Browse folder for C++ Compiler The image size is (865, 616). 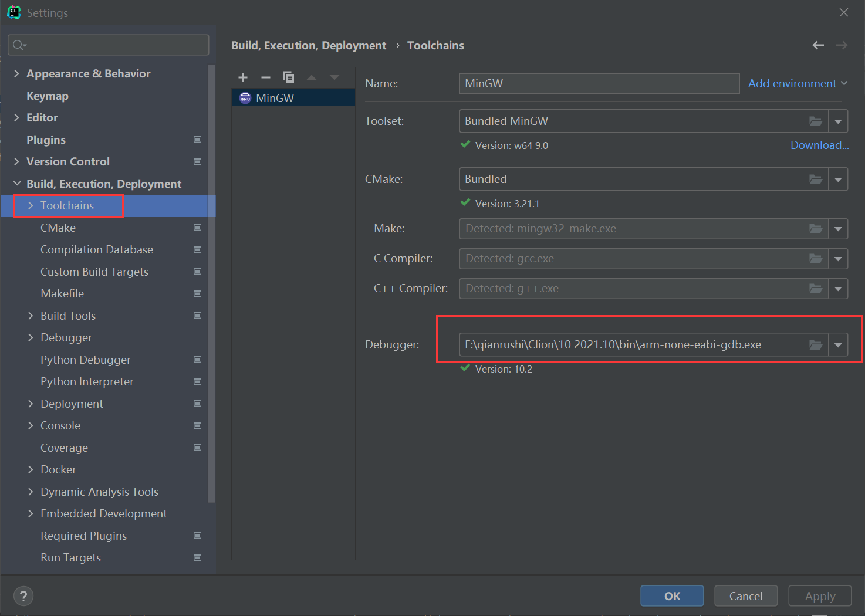[816, 289]
